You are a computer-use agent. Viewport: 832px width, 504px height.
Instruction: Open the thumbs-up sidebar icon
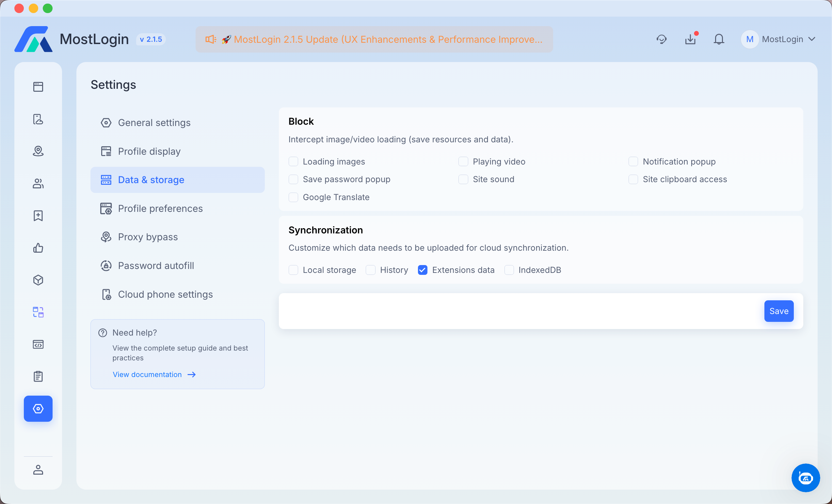click(38, 248)
